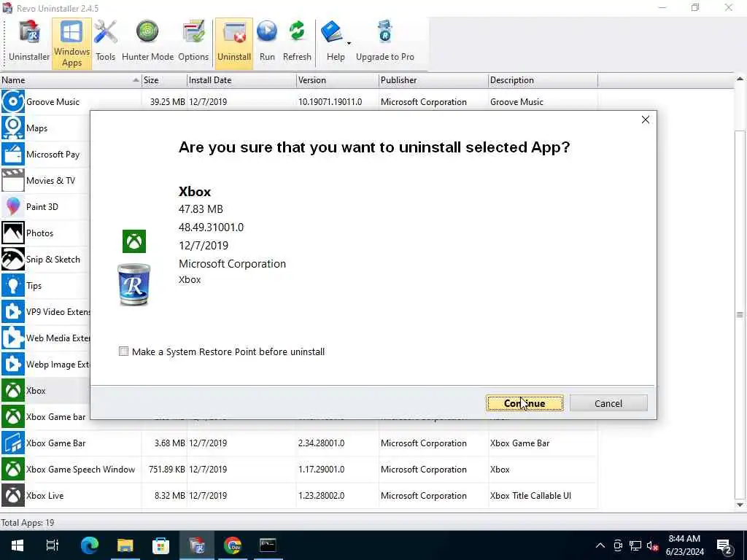Select the Movies & TV app icon
This screenshot has width=747, height=560.
(13, 181)
